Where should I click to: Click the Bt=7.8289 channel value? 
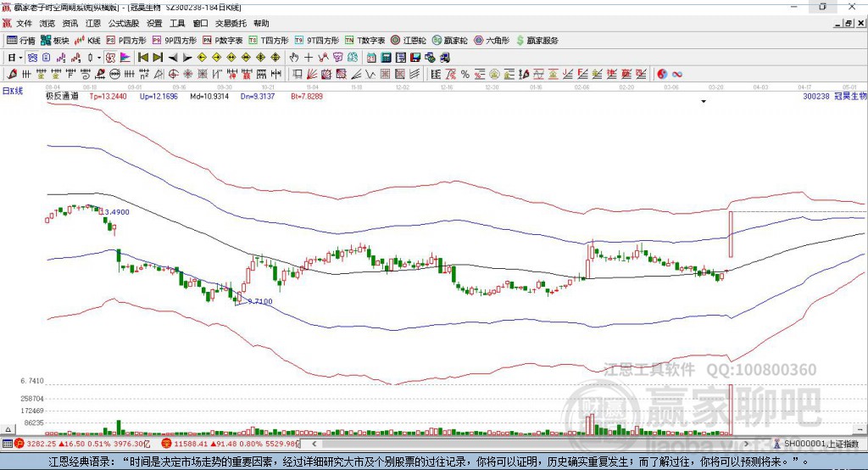[307, 97]
